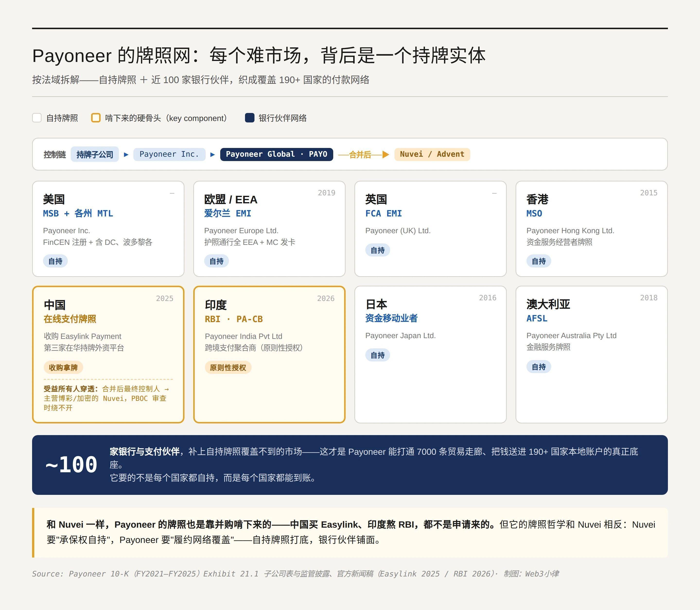
Task: Click the 爱尔兰 EMI license label
Action: [227, 214]
